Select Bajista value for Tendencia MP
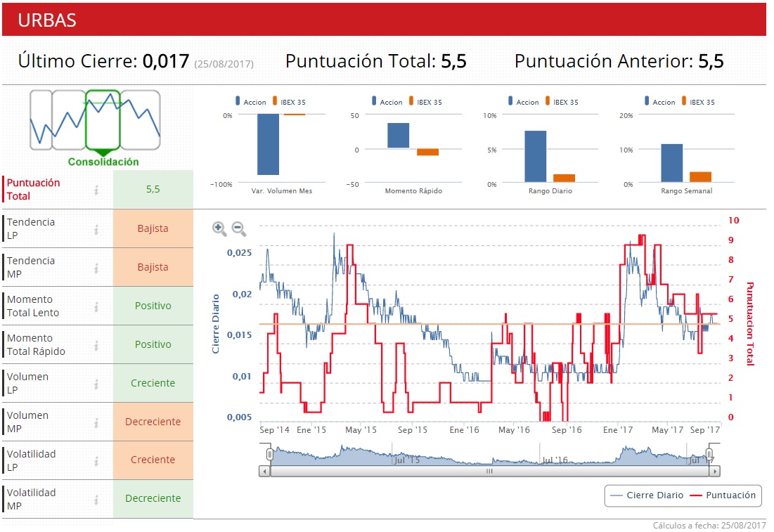This screenshot has width=774, height=532. (x=153, y=268)
